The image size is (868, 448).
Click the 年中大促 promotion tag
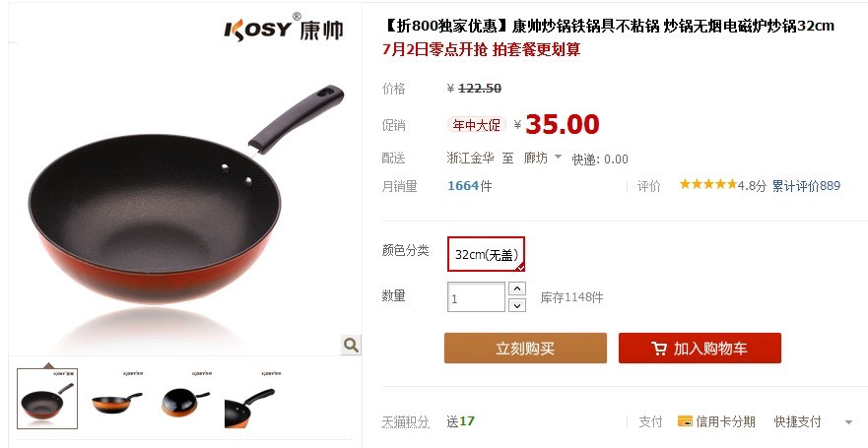[x=476, y=125]
